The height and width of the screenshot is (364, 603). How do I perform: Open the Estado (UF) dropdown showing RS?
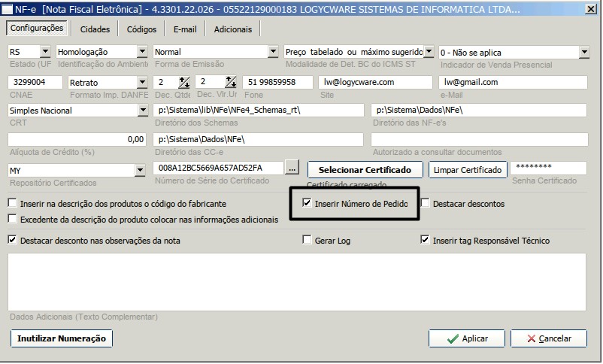[44, 52]
